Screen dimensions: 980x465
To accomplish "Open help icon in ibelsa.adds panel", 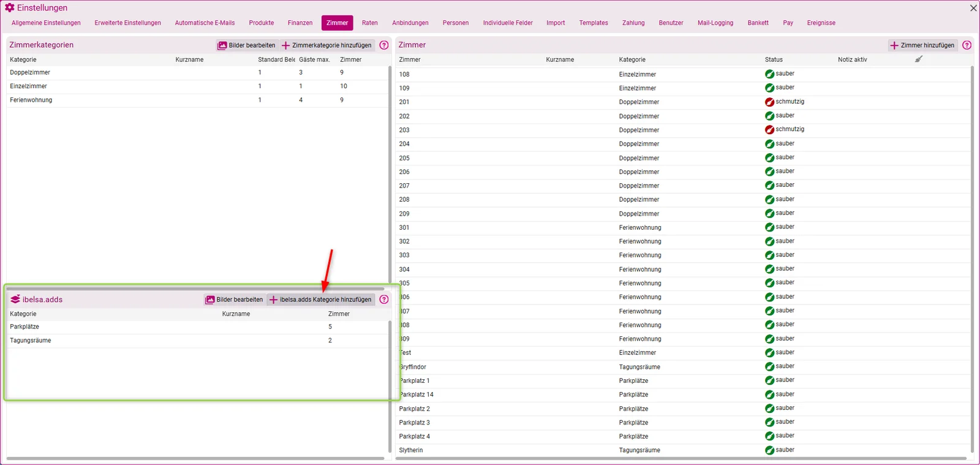I will (x=384, y=300).
